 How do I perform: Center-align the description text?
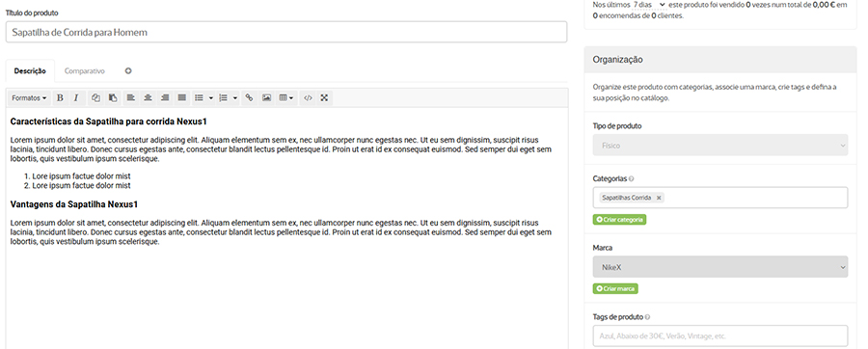coord(148,98)
